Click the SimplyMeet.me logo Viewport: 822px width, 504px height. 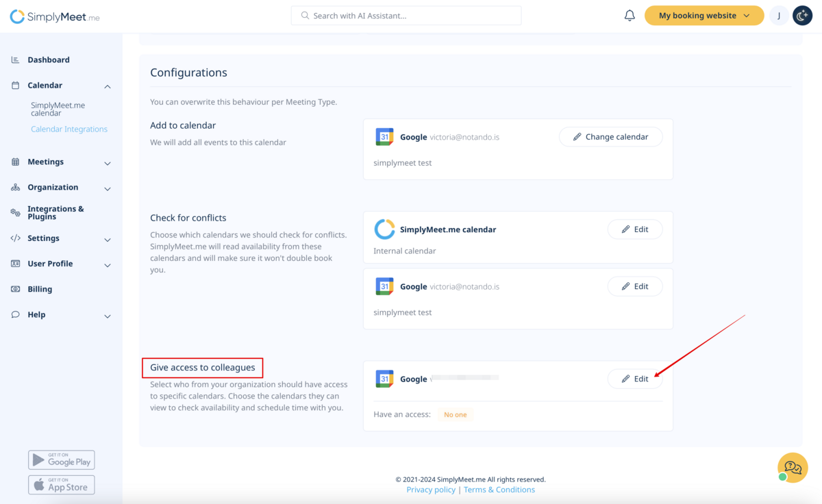coord(55,17)
